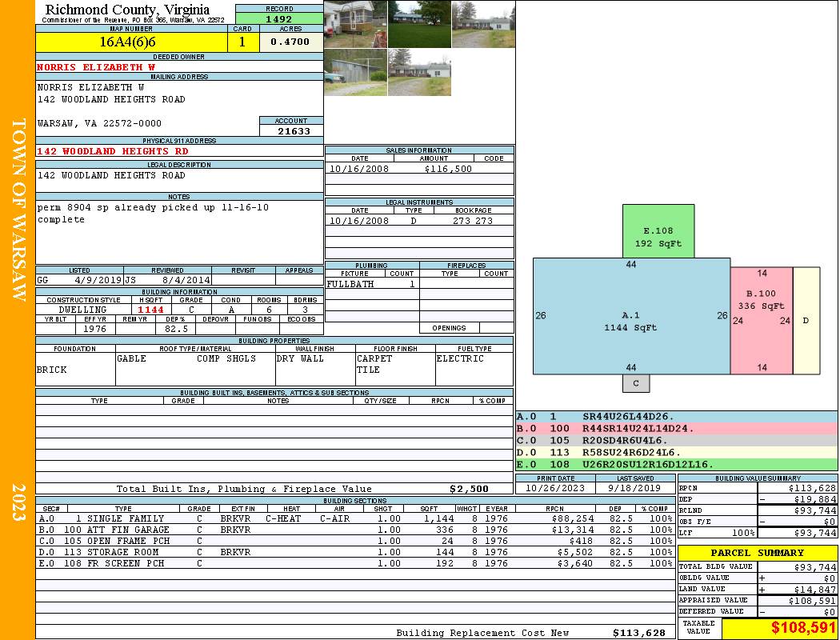Click the pale yellow D storage section
This screenshot has height=640, width=840.
[806, 320]
